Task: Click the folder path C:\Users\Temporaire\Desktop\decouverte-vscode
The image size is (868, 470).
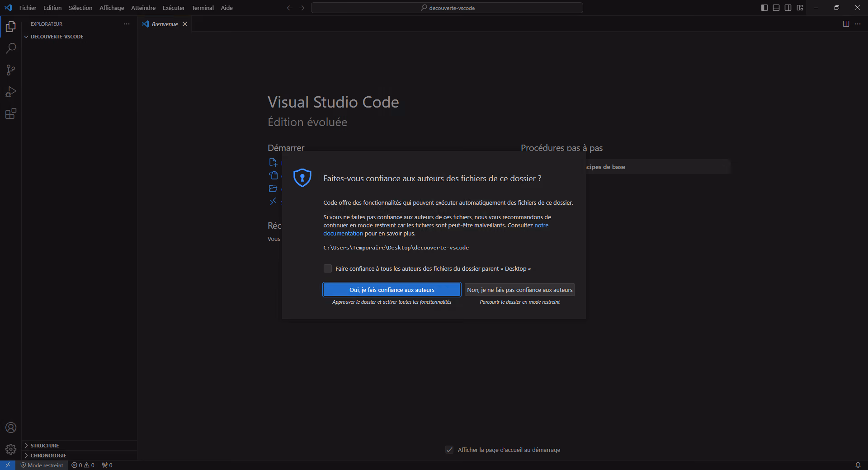Action: (x=396, y=248)
